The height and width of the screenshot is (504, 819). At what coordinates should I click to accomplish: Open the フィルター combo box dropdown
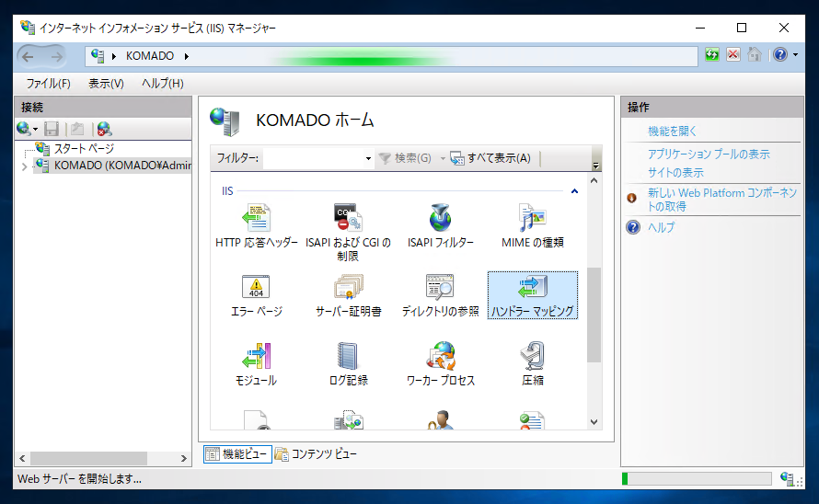click(368, 158)
